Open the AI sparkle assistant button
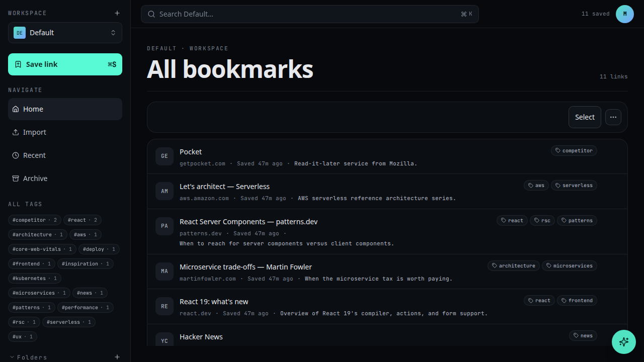644x362 pixels. 624,342
